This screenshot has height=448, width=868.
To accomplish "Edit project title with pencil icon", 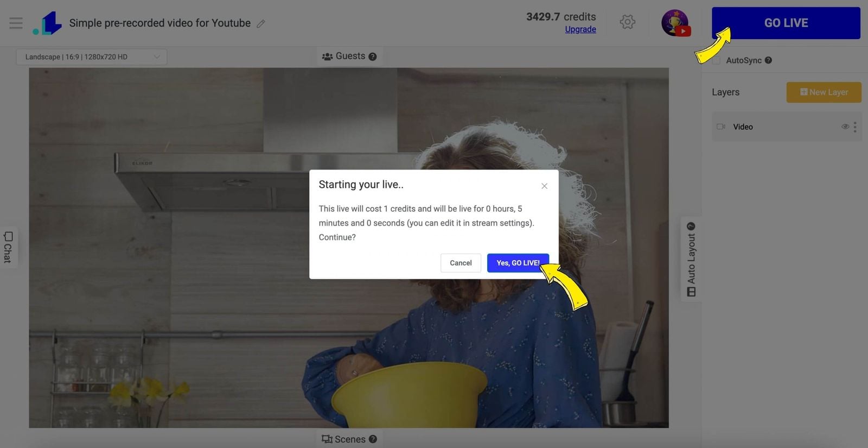I will pyautogui.click(x=261, y=24).
